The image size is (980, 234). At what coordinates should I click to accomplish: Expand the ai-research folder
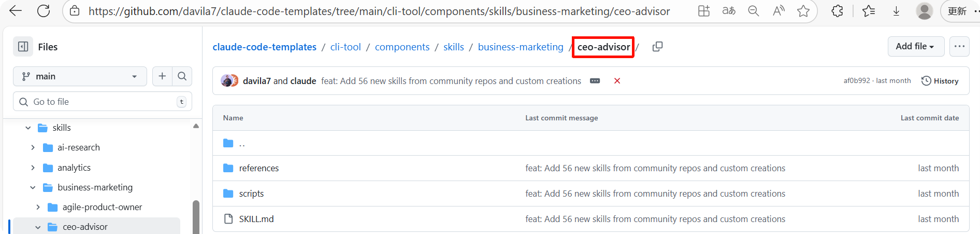click(x=33, y=147)
